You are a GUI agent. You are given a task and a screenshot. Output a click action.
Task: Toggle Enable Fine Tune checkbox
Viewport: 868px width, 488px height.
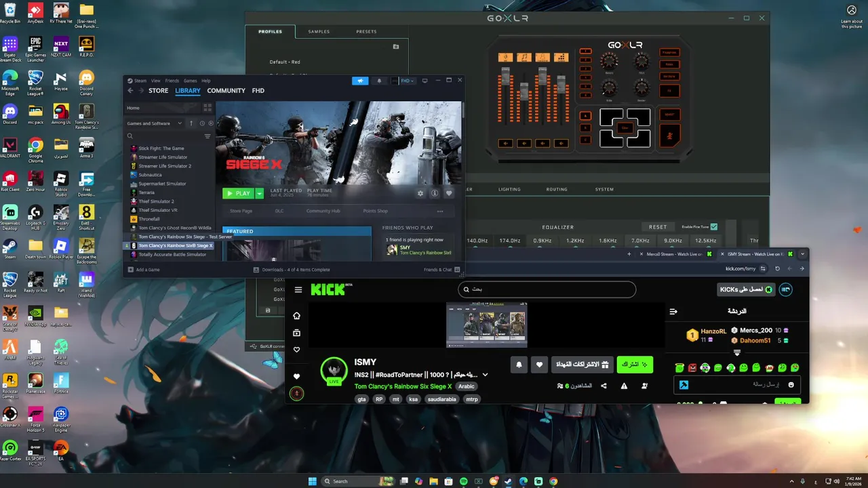click(713, 226)
